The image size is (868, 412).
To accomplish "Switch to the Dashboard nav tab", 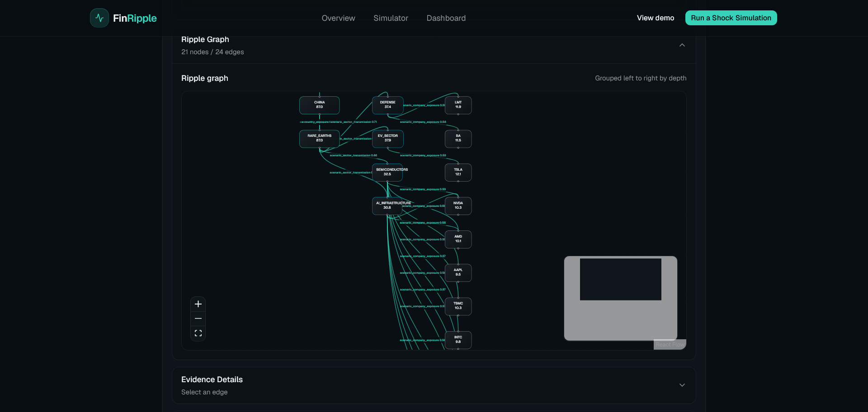I will pos(446,18).
